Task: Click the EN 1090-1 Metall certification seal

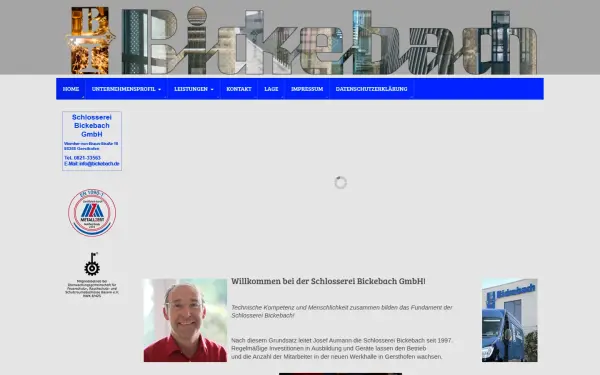Action: pos(92,212)
